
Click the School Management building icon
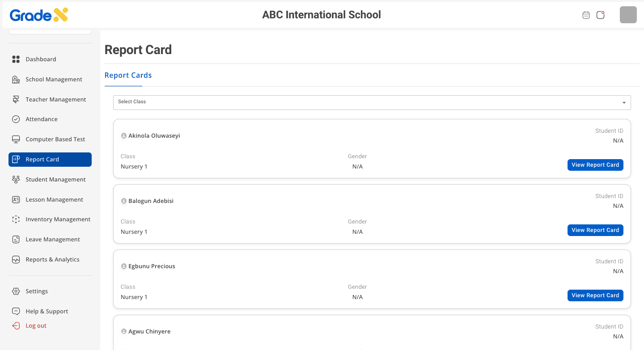click(x=16, y=80)
